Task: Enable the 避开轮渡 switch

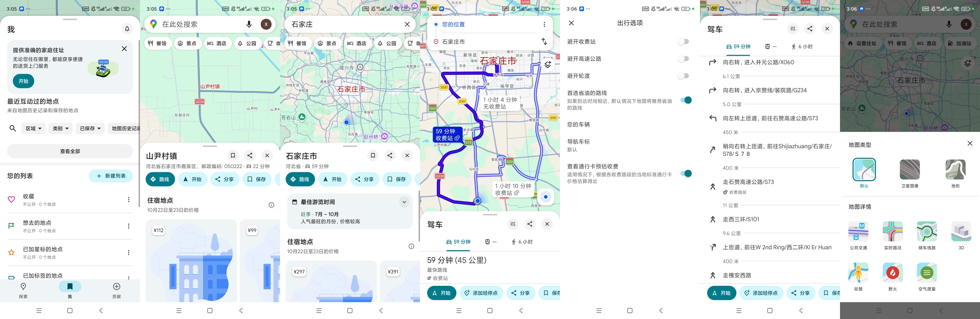Action: click(684, 76)
